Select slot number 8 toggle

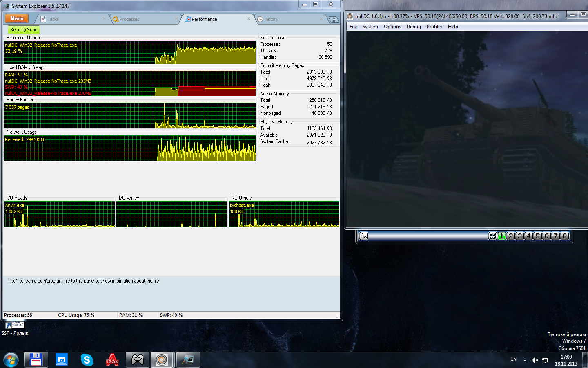565,236
